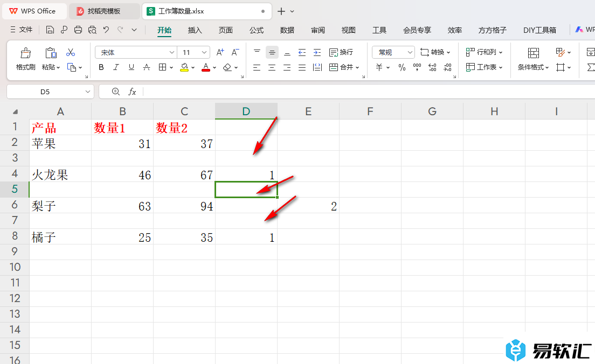595x364 pixels.
Task: Click the Format Painter icon
Action: coord(25,53)
